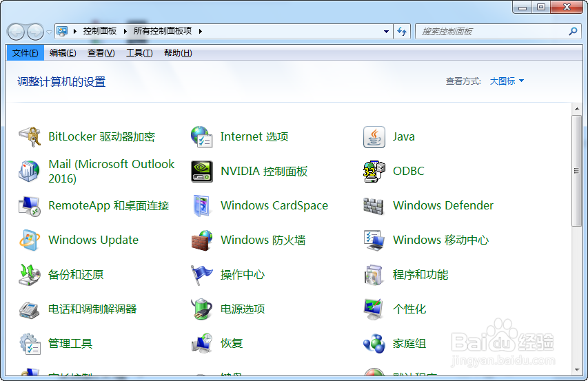Open the 查看(V) menu
Screen dimensions: 588x381
point(101,53)
